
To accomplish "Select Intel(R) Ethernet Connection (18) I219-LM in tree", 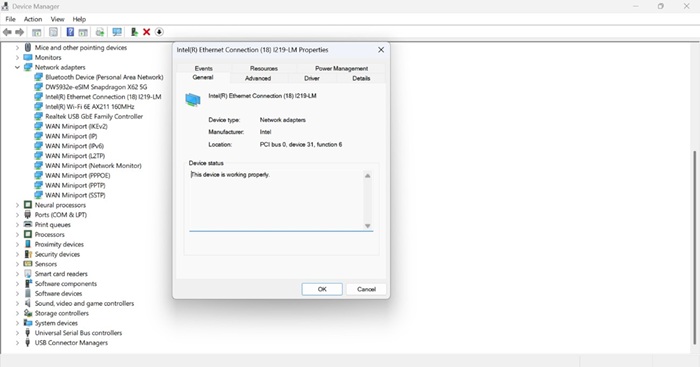I will [103, 96].
